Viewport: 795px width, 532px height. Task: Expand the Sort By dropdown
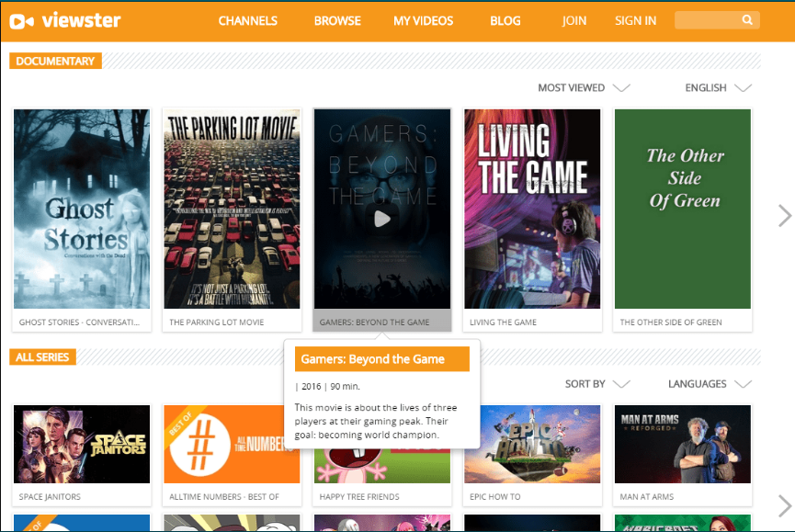tap(597, 383)
